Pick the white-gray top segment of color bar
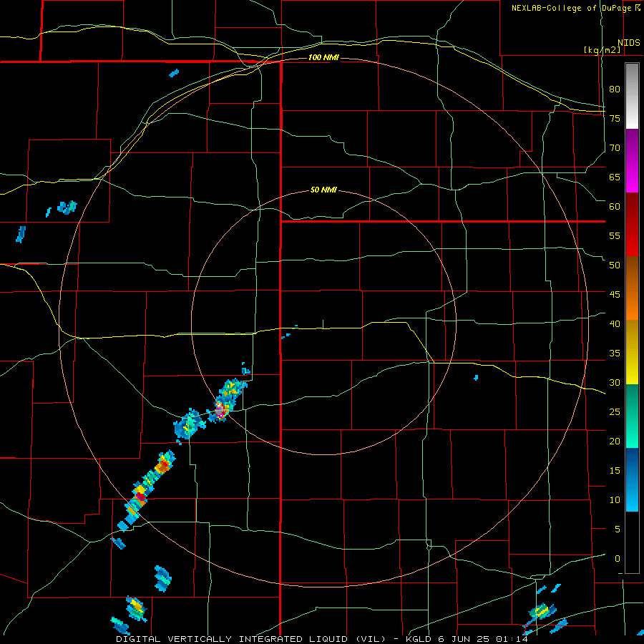The image size is (644, 644). tap(632, 96)
